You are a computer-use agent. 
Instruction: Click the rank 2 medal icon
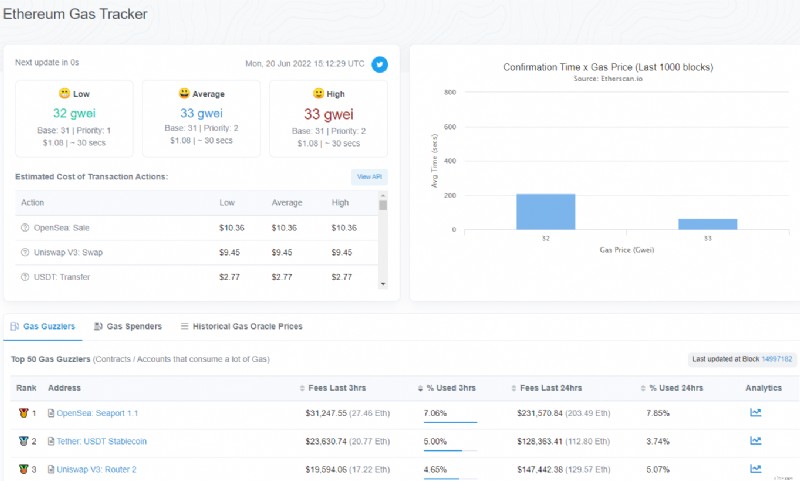click(23, 441)
